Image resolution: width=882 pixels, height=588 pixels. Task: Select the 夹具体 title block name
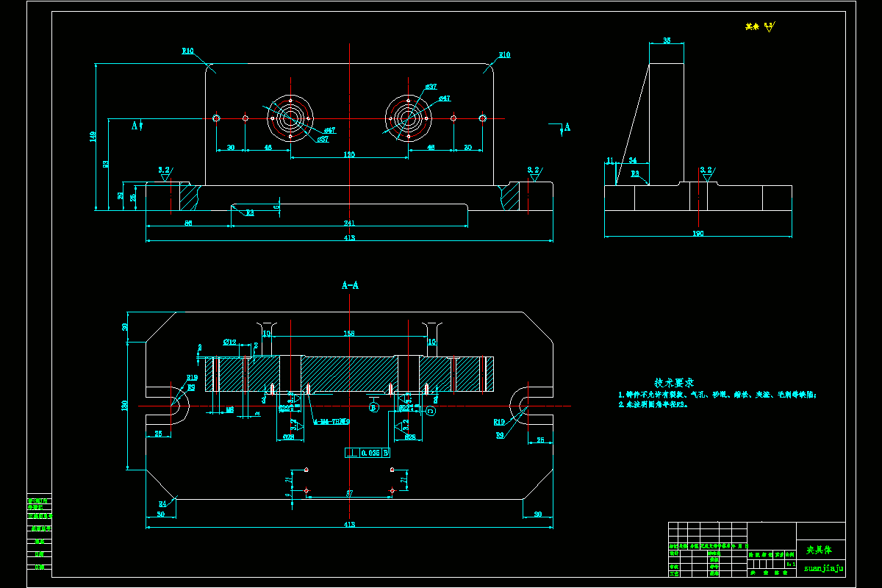tap(820, 549)
